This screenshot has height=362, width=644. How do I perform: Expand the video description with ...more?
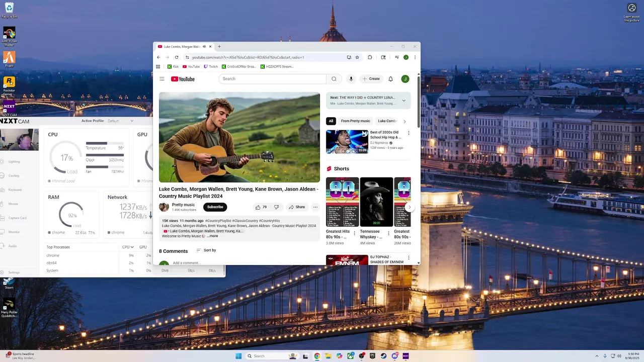(x=212, y=236)
